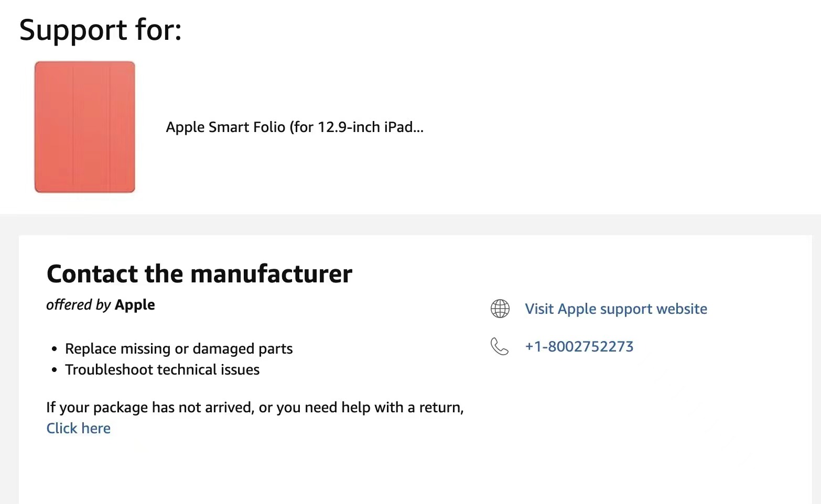Viewport: 821px width, 504px height.
Task: Click the globe icon beside support website
Action: (500, 309)
